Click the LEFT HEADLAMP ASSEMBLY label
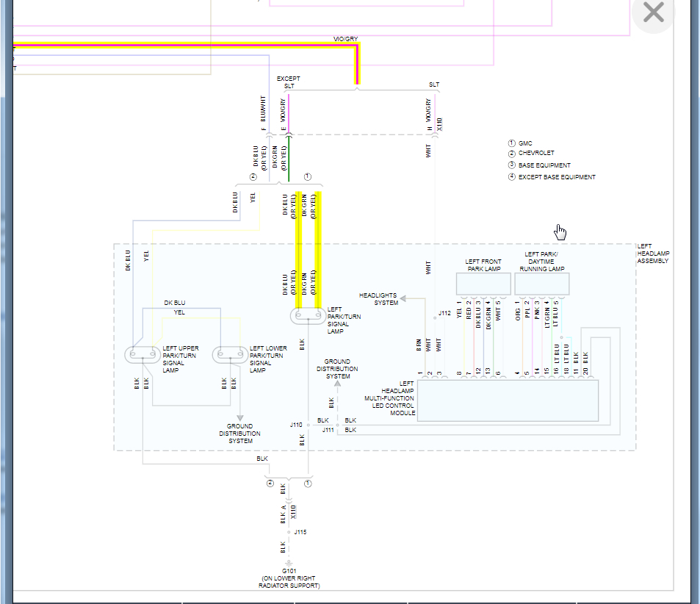Image resolution: width=700 pixels, height=604 pixels. (653, 254)
